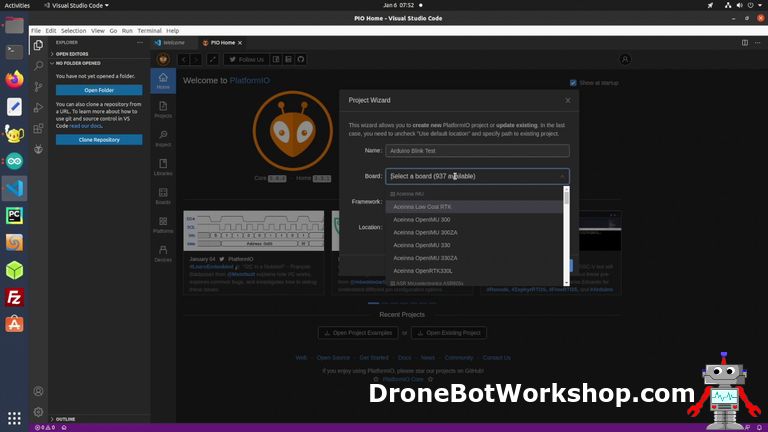This screenshot has width=768, height=432.
Task: Open Activities overview in top bar
Action: [x=17, y=5]
